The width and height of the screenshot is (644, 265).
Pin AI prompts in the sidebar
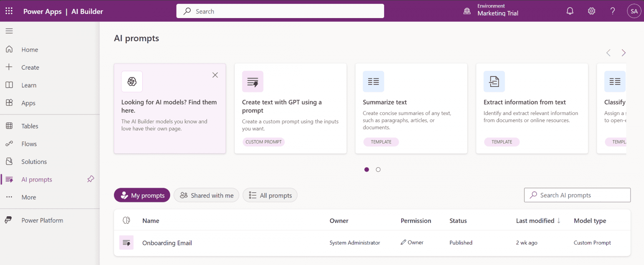[91, 179]
